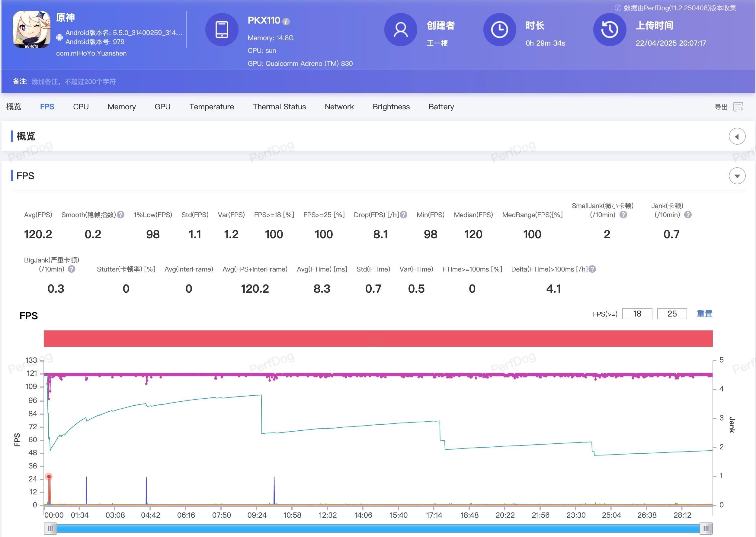756x537 pixels.
Task: Click the package name com.miHoYo.Yuanshen
Action: tap(91, 53)
